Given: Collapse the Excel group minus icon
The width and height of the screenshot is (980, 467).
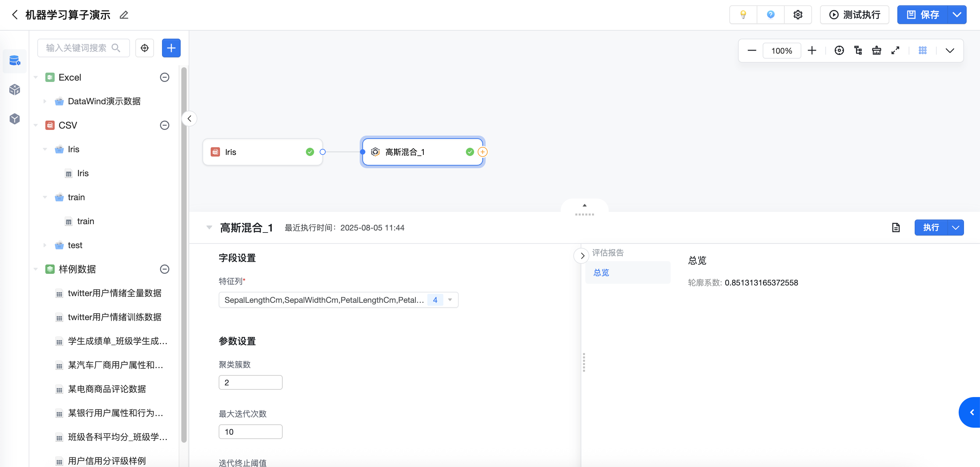Looking at the screenshot, I should click(x=164, y=78).
